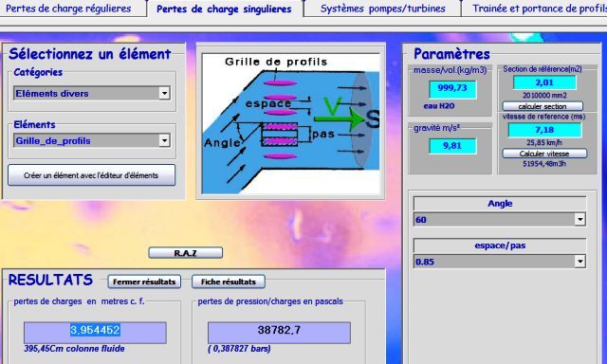Expand the Catégories dropdown arrow
The height and width of the screenshot is (364, 607).
tap(164, 93)
